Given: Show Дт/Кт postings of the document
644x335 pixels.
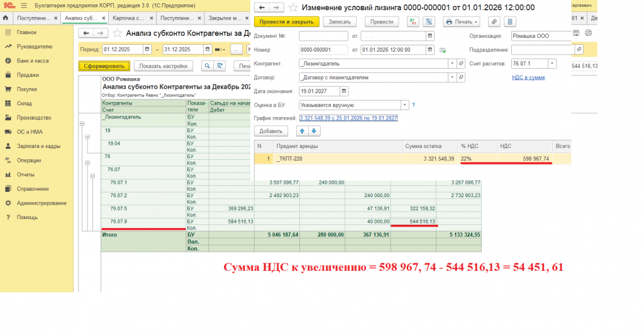Looking at the screenshot, I should point(413,22).
